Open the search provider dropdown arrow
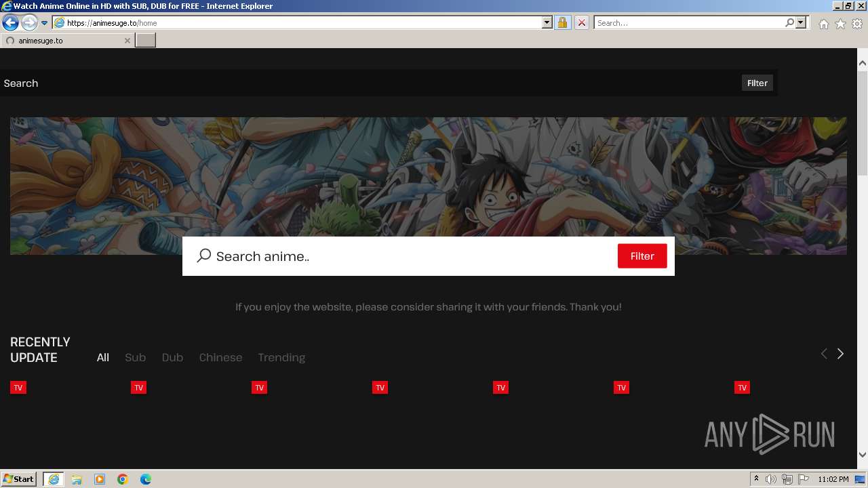 801,22
